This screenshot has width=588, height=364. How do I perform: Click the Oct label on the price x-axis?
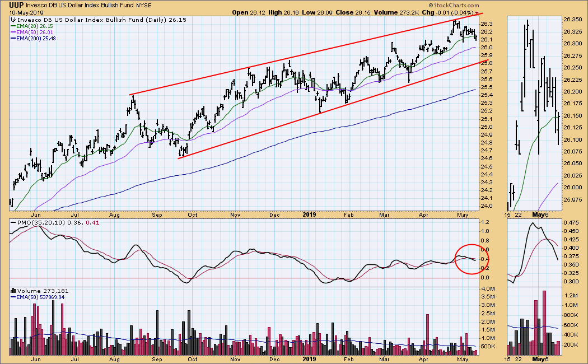193,214
